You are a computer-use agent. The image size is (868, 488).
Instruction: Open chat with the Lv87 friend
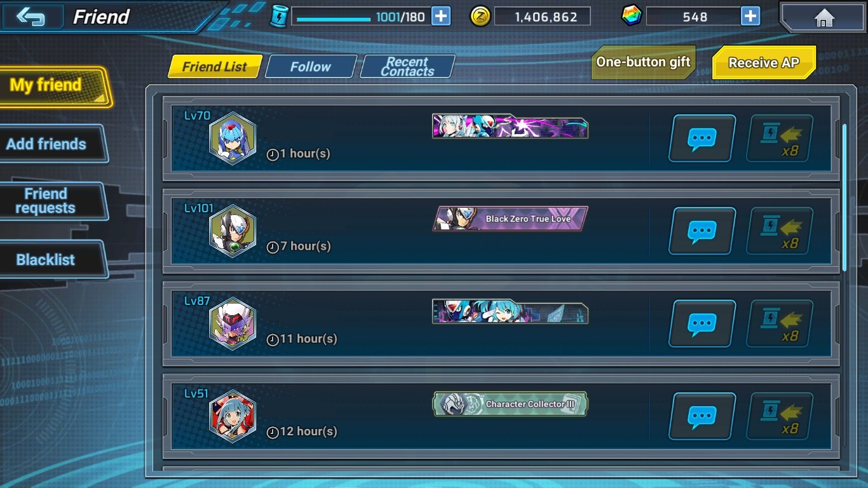point(702,323)
